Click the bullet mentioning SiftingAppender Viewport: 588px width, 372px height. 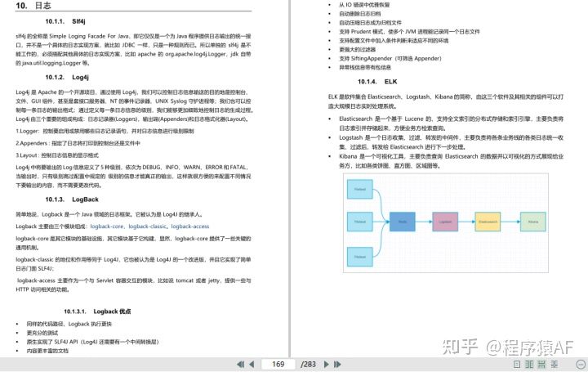pos(390,59)
